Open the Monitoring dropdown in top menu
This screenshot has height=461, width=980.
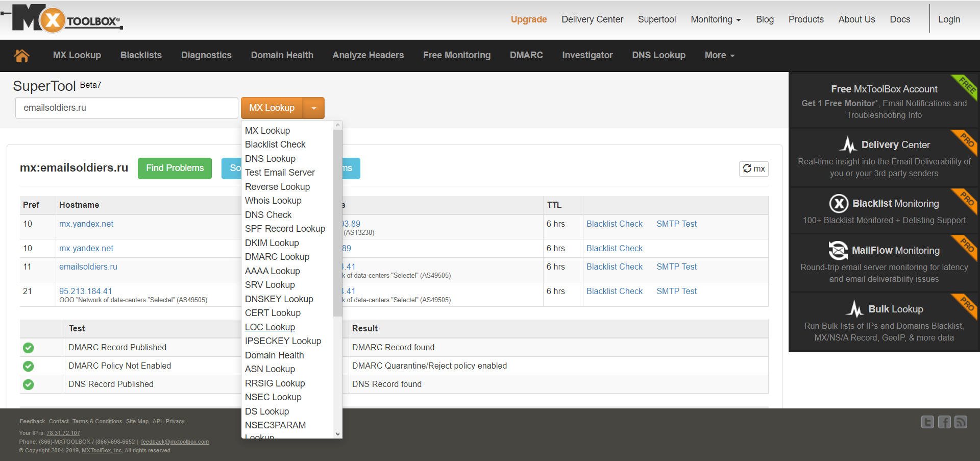coord(716,19)
